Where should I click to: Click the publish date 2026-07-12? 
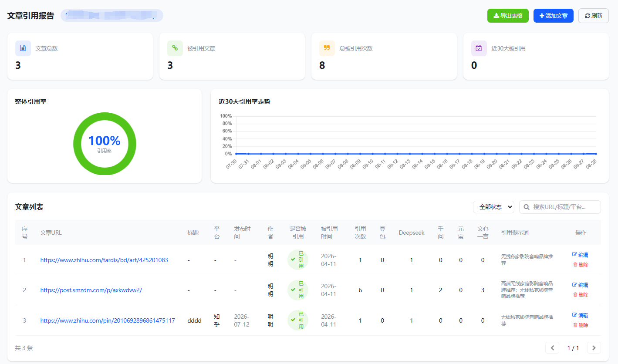[242, 320]
